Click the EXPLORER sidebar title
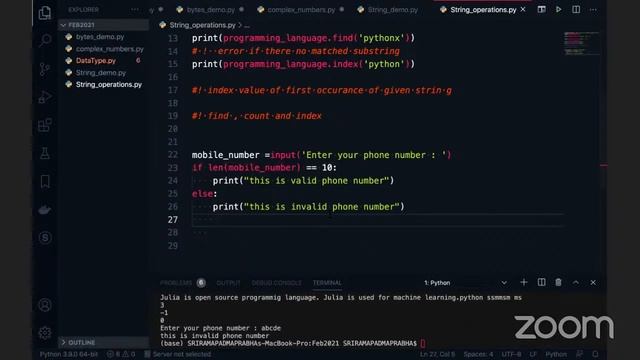The width and height of the screenshot is (640, 360). coord(83,9)
